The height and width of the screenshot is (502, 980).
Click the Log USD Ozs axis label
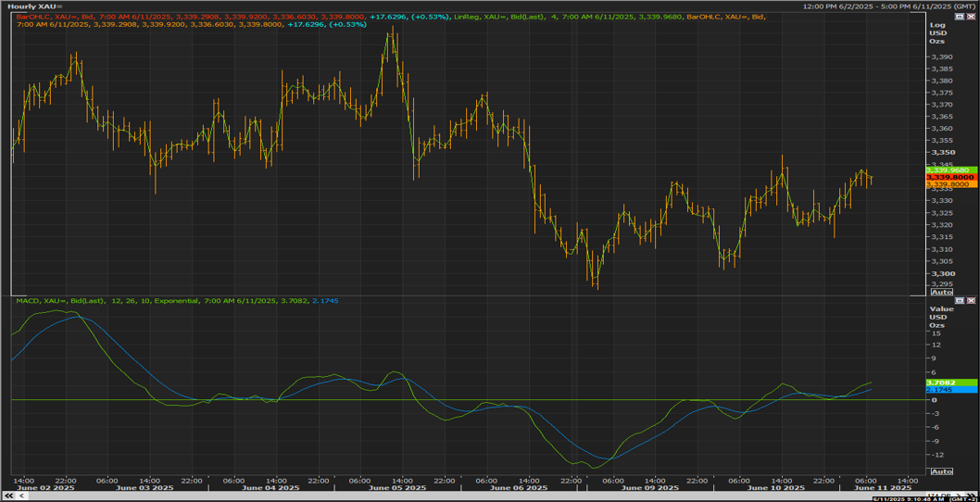tap(937, 31)
